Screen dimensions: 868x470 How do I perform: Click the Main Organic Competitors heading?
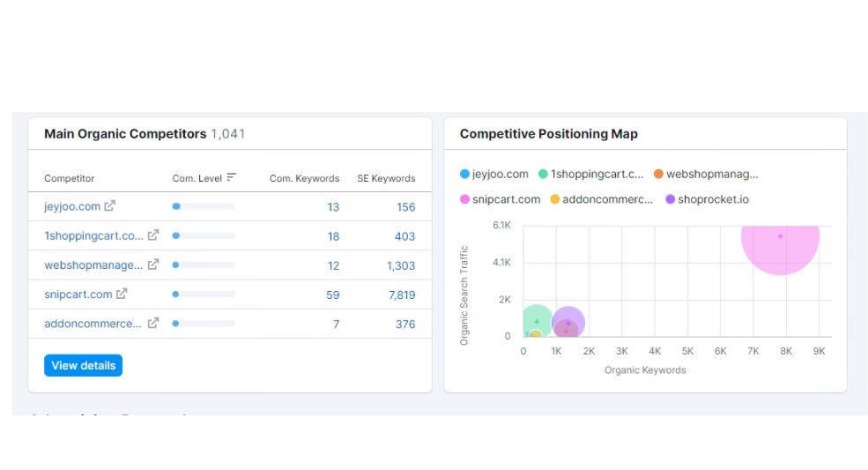[x=125, y=134]
